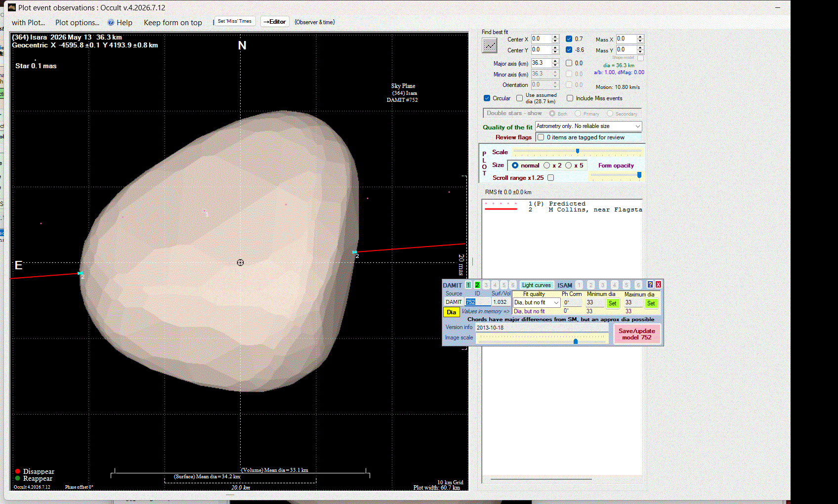Open the Help menu
This screenshot has height=504, width=838.
[120, 22]
